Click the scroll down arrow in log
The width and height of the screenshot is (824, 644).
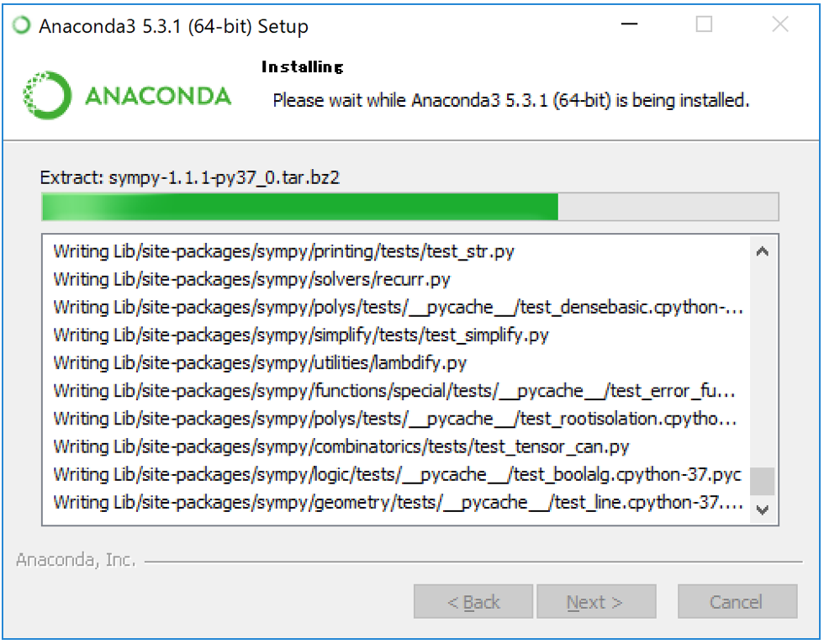pos(763,509)
